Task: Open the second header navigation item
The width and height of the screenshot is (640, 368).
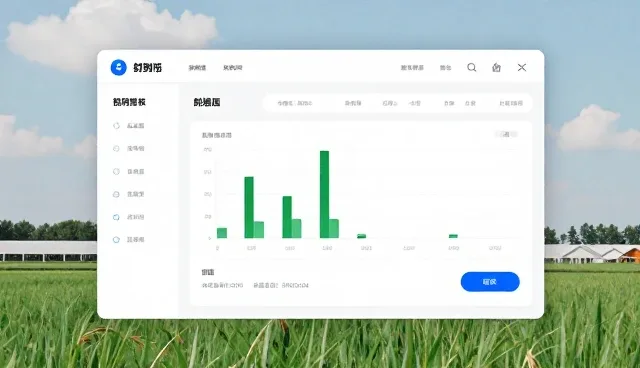Action: (x=233, y=68)
